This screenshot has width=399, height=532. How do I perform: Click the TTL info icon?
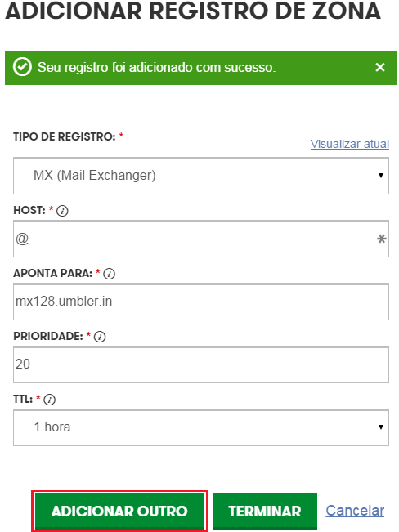(x=50, y=400)
